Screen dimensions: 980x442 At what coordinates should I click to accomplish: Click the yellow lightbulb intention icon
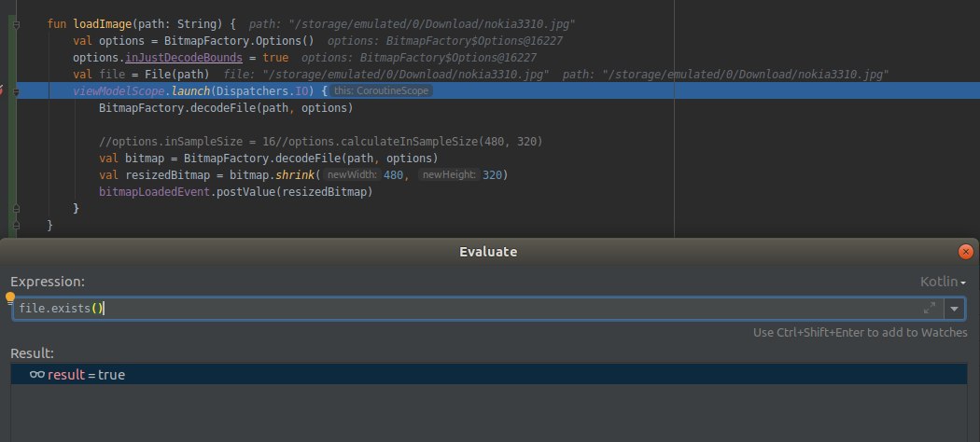[10, 297]
